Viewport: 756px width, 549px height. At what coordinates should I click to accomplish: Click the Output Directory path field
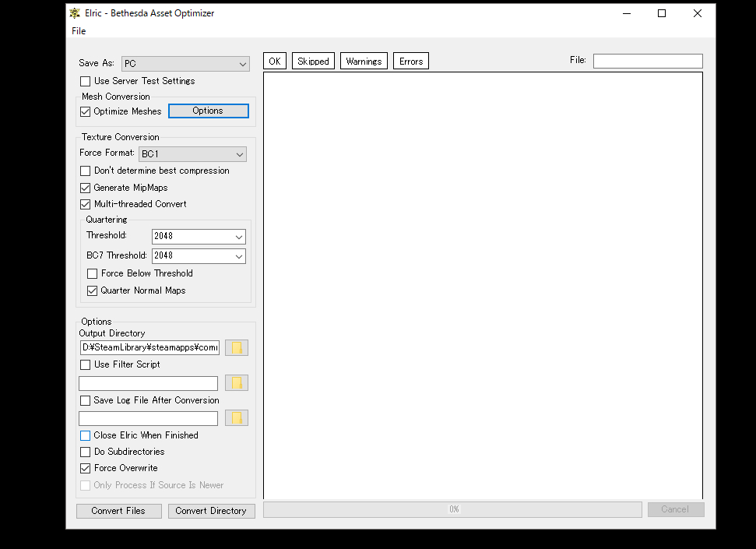[x=149, y=348]
